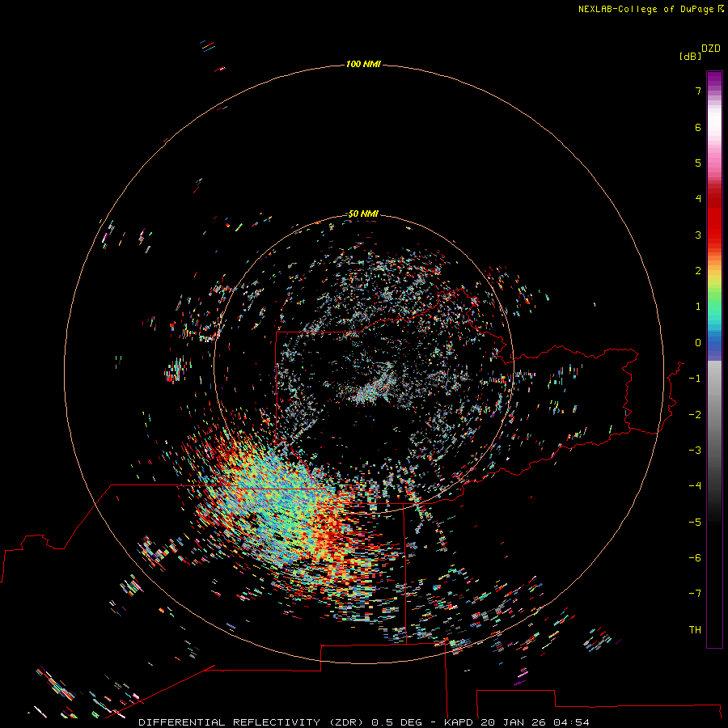Click the -1 value on the ZDR scale
The image size is (728, 728).
(x=695, y=379)
